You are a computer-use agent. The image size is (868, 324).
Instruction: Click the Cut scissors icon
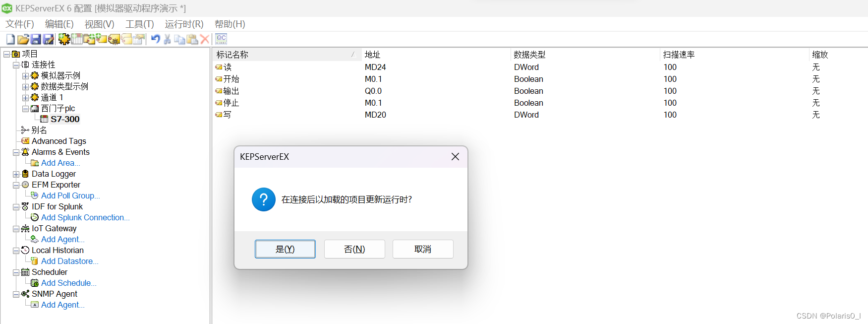pos(168,39)
